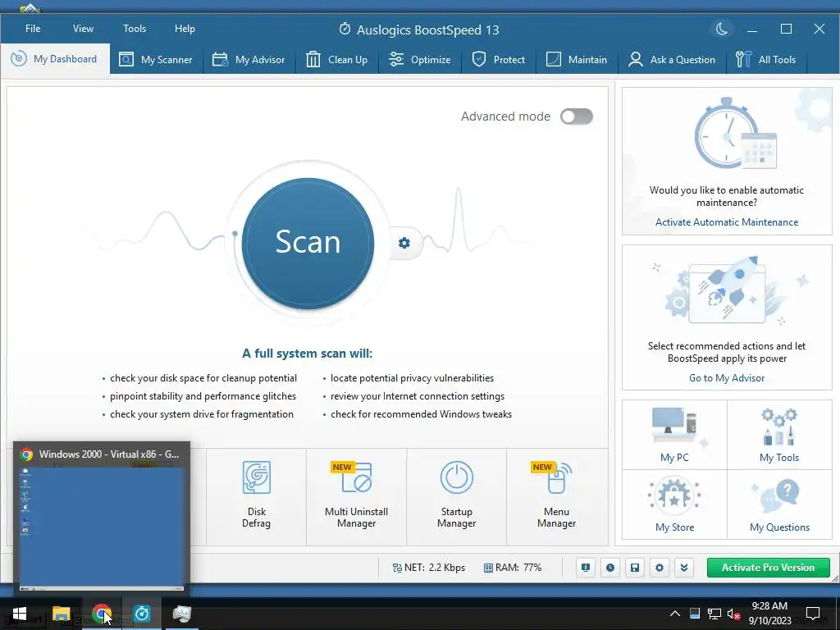The width and height of the screenshot is (840, 630).
Task: Switch to dark mode moon icon
Action: click(722, 29)
